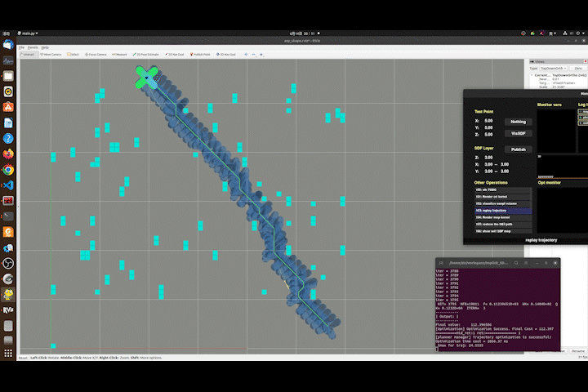The image size is (588, 392).
Task: Click the green X goal marker in the map
Action: point(147,78)
